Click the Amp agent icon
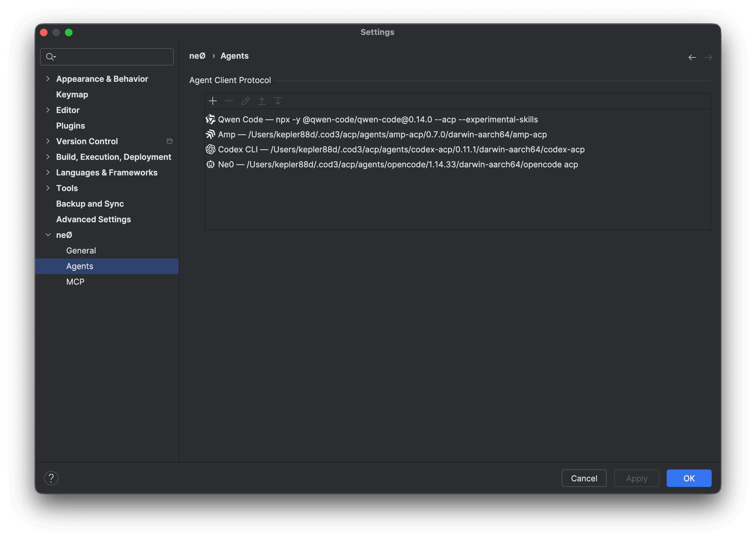This screenshot has width=756, height=540. (x=210, y=134)
